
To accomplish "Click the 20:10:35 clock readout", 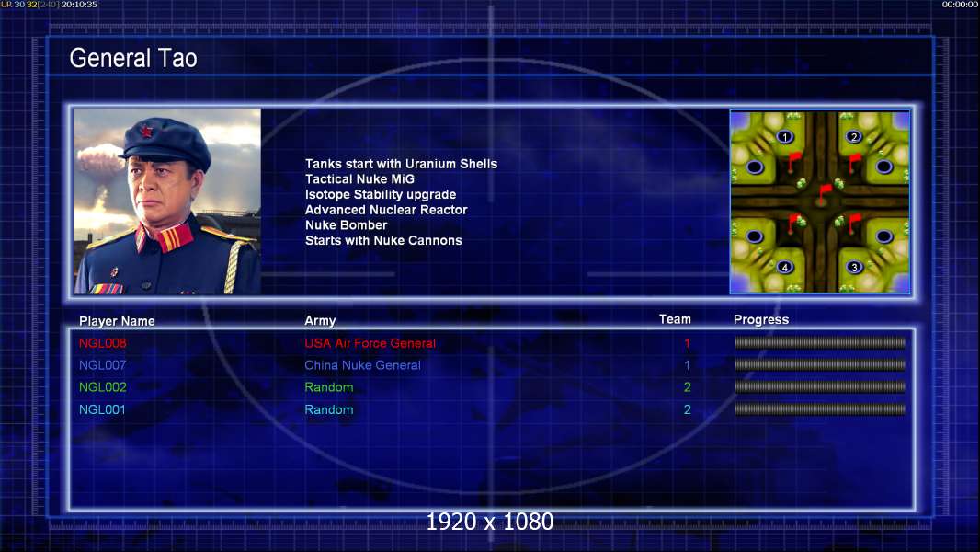I will [x=79, y=5].
